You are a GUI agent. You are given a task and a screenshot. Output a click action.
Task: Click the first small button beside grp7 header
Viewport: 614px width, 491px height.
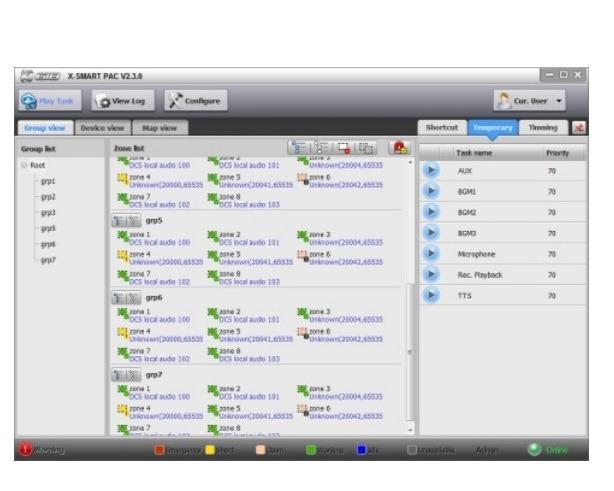pos(120,373)
